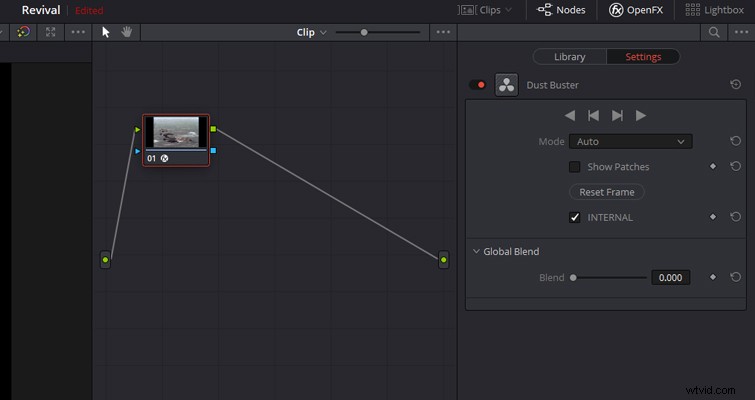Click node 01 green RGB input
The width and height of the screenshot is (755, 400).
pyautogui.click(x=137, y=129)
